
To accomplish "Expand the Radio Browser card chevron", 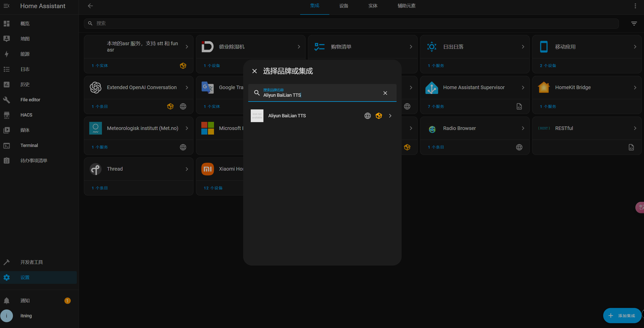I will coord(523,128).
